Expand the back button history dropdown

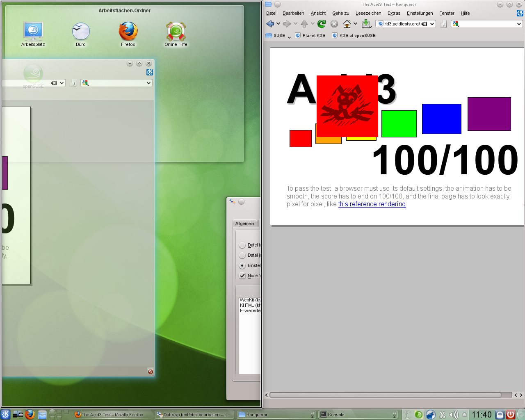coord(278,24)
